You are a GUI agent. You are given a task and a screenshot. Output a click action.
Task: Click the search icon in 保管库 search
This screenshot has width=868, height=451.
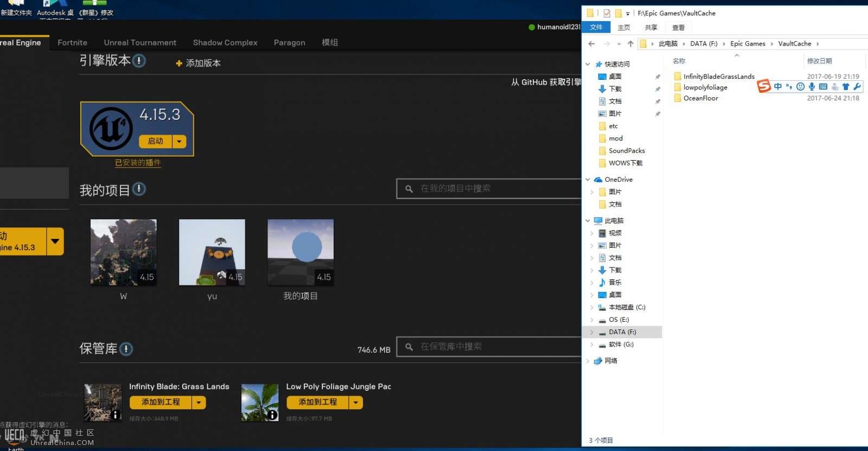[x=409, y=347]
